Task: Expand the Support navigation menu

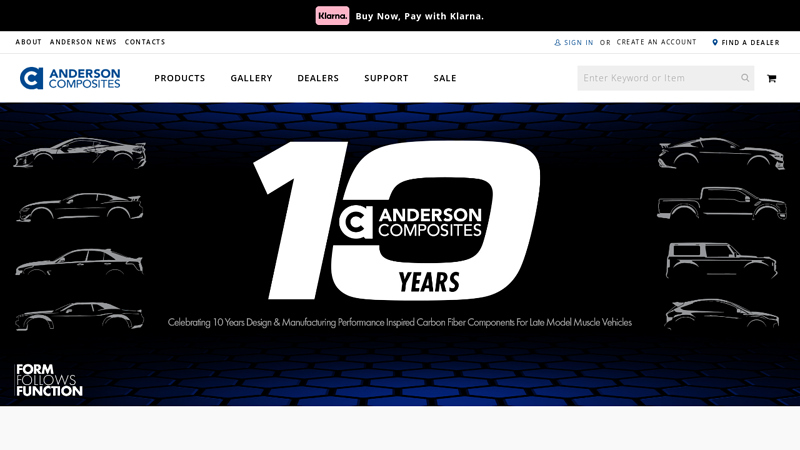Action: click(x=386, y=78)
